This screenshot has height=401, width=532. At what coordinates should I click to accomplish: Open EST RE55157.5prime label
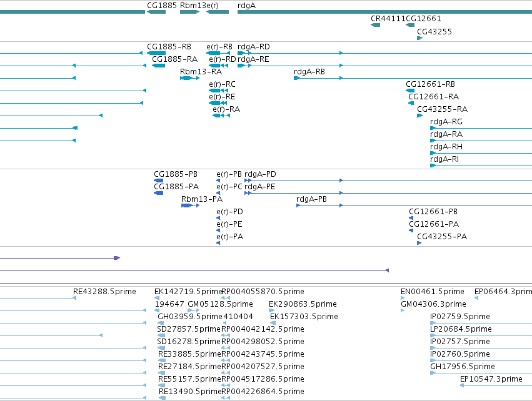coord(189,379)
